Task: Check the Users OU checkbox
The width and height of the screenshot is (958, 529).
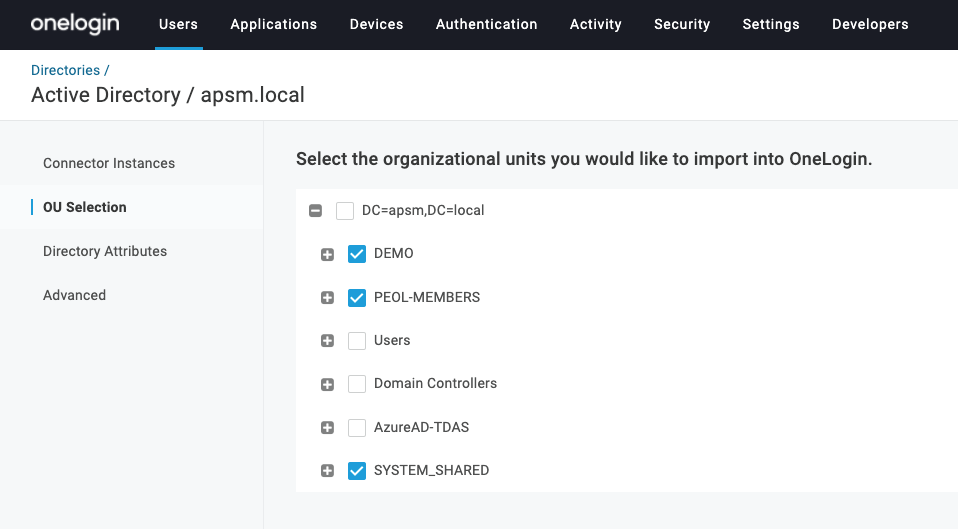Action: (x=357, y=341)
